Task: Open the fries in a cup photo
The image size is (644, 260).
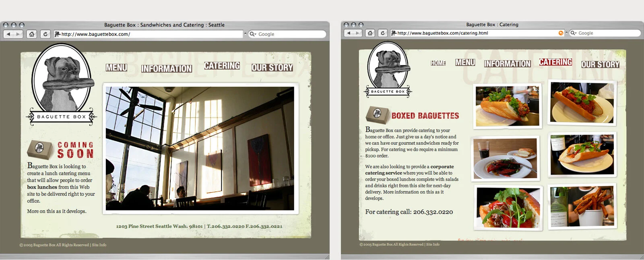Action: tap(582, 206)
